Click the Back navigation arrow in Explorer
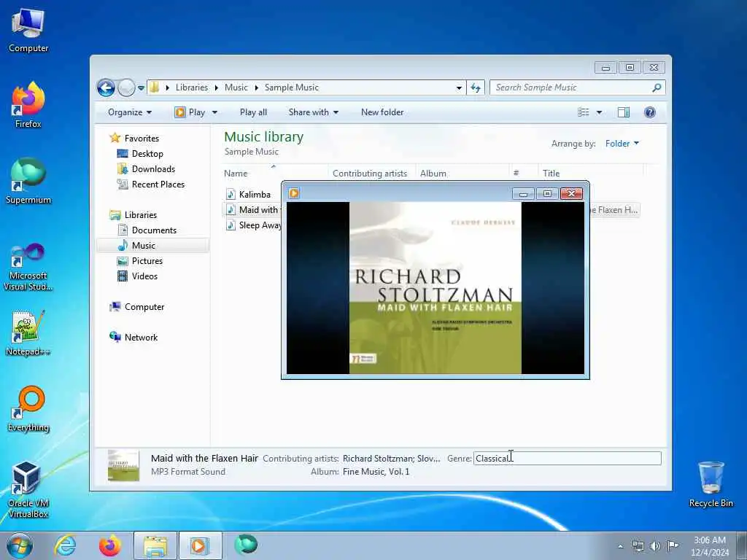The image size is (747, 560). (x=106, y=87)
